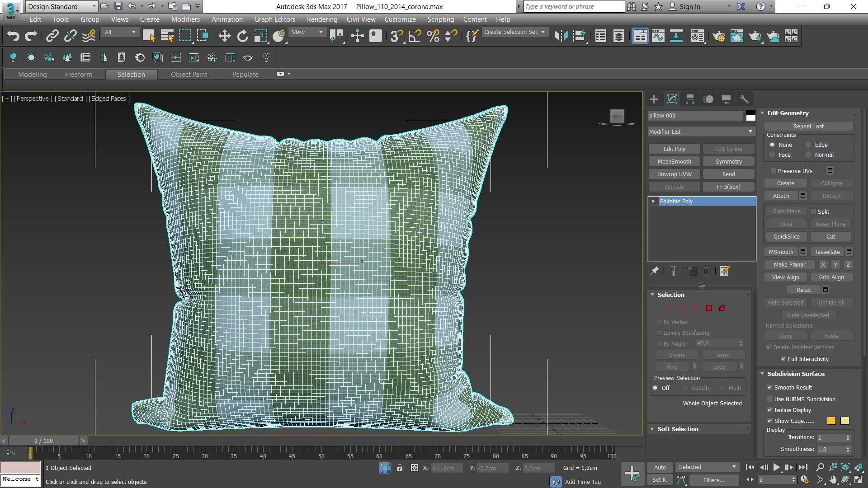868x488 pixels.
Task: Select the Edge constraint radio button
Action: (x=808, y=145)
